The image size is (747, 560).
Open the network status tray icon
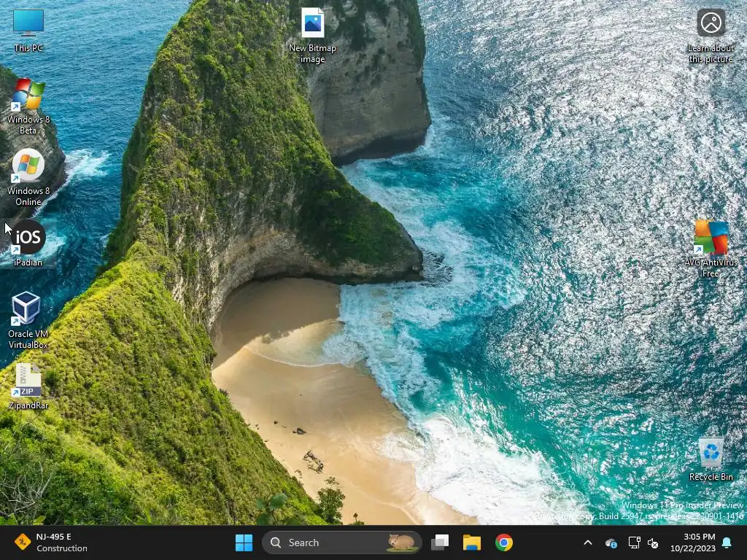coord(634,542)
